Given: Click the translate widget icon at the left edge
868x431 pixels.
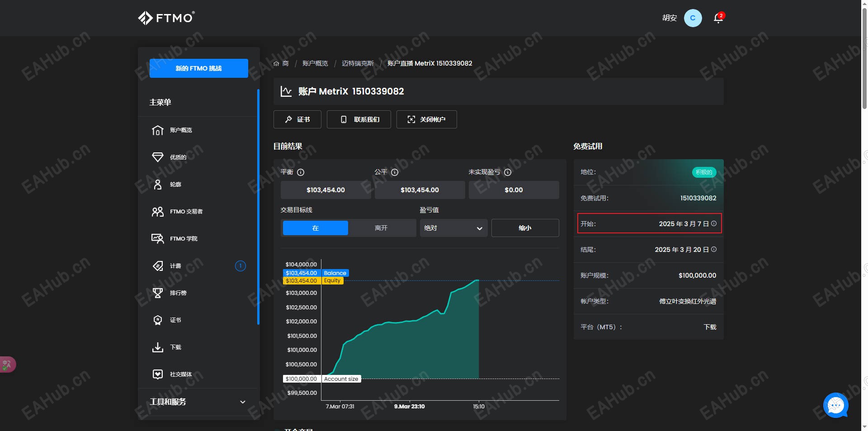Looking at the screenshot, I should 7,364.
